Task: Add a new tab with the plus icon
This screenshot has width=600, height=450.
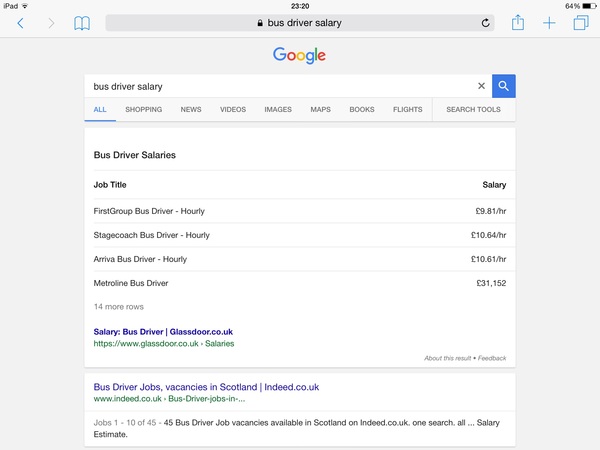Action: (x=549, y=23)
